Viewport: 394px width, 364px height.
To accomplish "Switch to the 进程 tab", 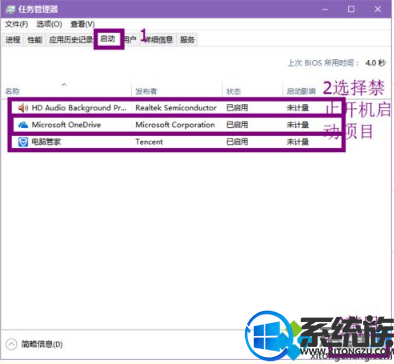I will click(13, 40).
